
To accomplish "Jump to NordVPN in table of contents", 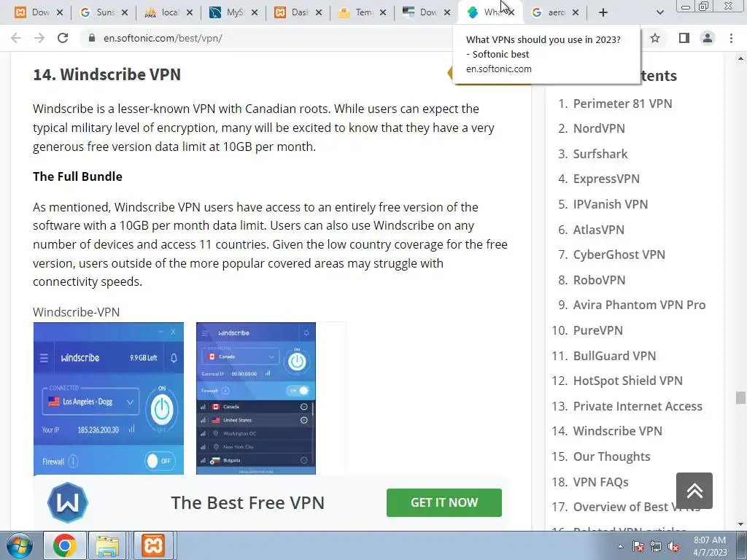I will [x=599, y=128].
